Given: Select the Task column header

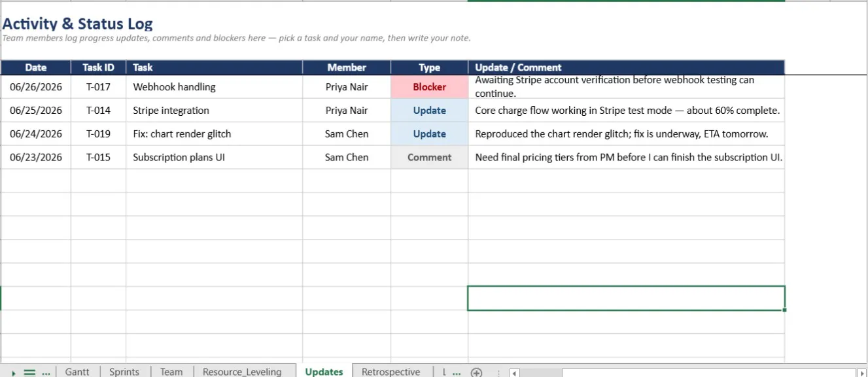Looking at the screenshot, I should pos(214,67).
